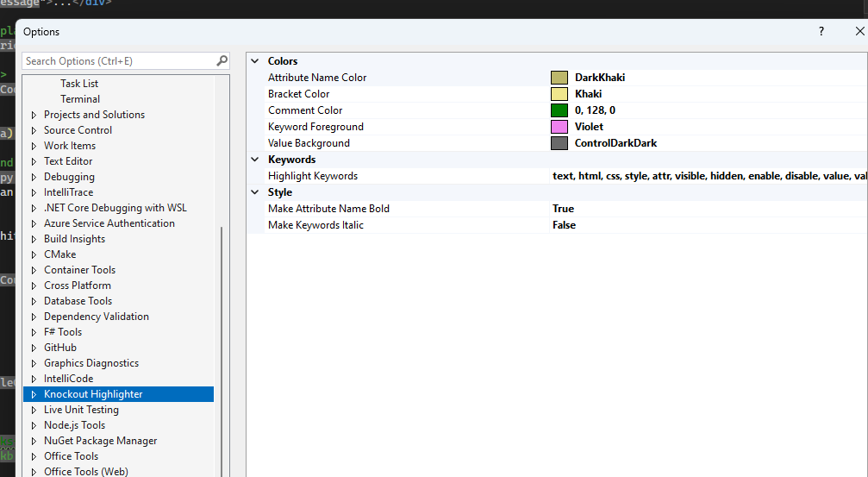Type in the Search Options field
This screenshot has height=477, width=868.
coord(118,61)
